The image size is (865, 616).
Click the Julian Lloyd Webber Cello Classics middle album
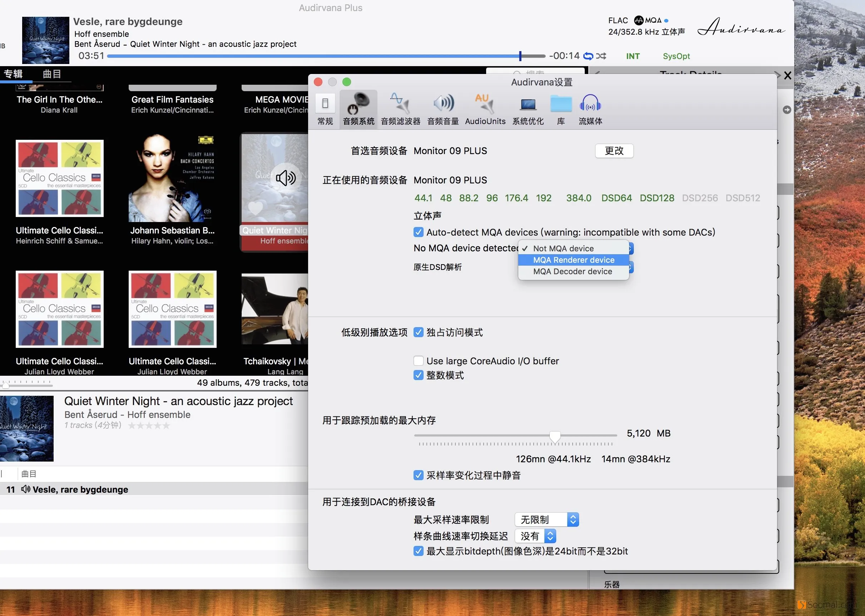(x=172, y=309)
